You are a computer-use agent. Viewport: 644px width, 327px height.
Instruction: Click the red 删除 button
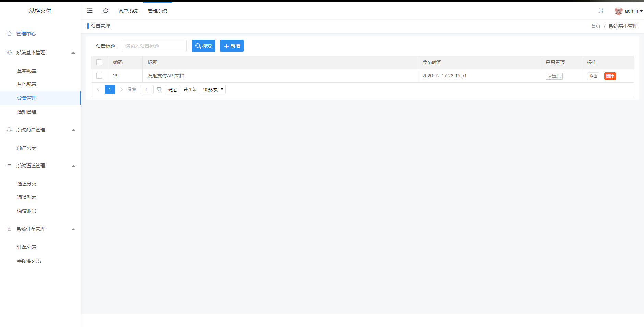[x=610, y=76]
